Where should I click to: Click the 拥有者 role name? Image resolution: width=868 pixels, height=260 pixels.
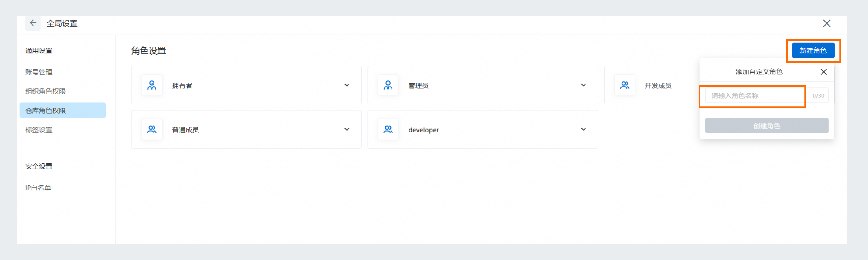point(182,86)
